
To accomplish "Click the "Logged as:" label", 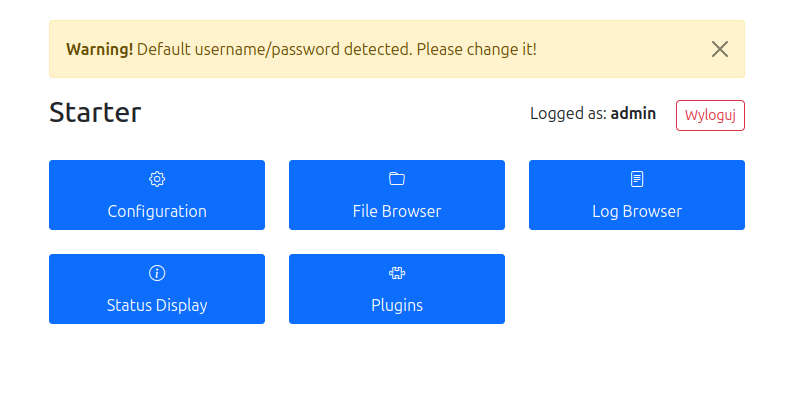I will pos(568,114).
